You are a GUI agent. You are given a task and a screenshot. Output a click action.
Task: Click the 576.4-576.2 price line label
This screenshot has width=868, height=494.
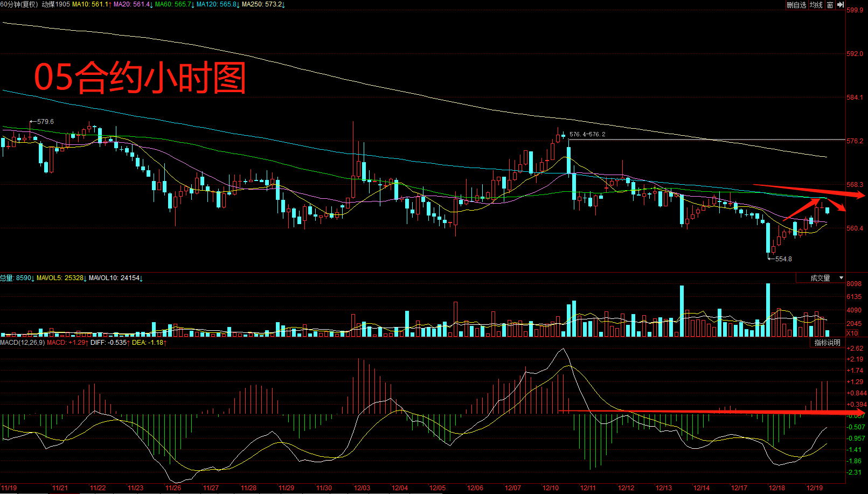pyautogui.click(x=587, y=135)
